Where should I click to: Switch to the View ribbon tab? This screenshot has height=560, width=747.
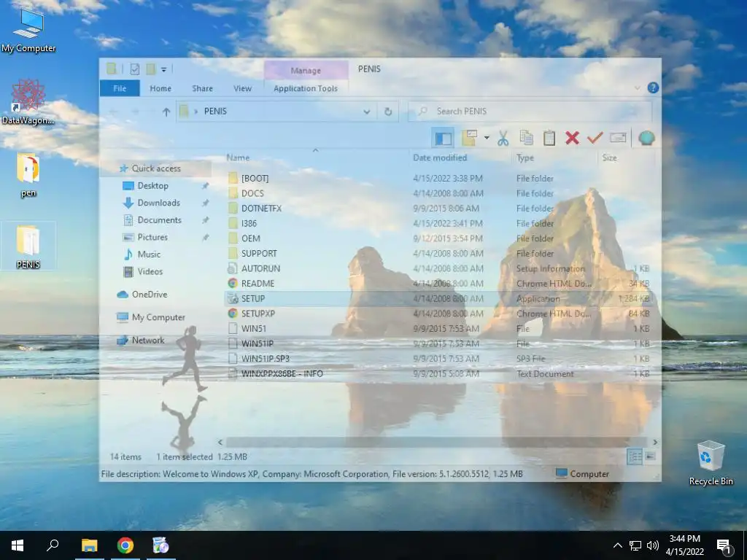click(242, 88)
